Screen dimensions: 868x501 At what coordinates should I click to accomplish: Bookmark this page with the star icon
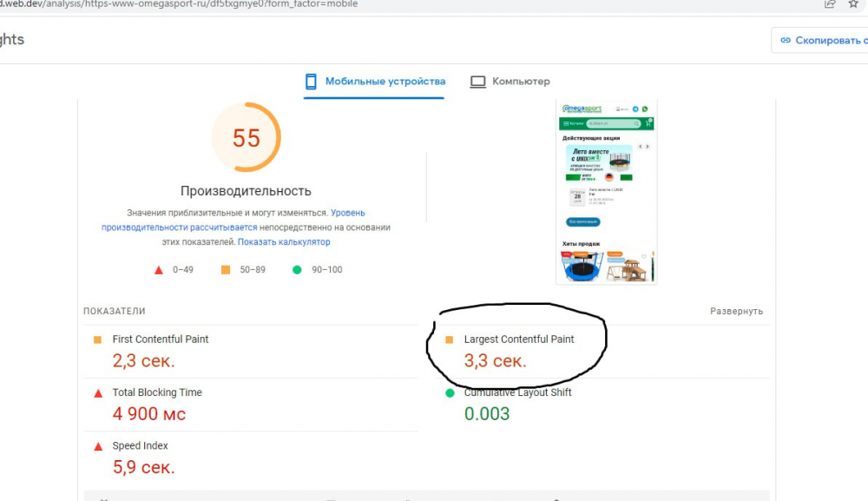pyautogui.click(x=855, y=4)
